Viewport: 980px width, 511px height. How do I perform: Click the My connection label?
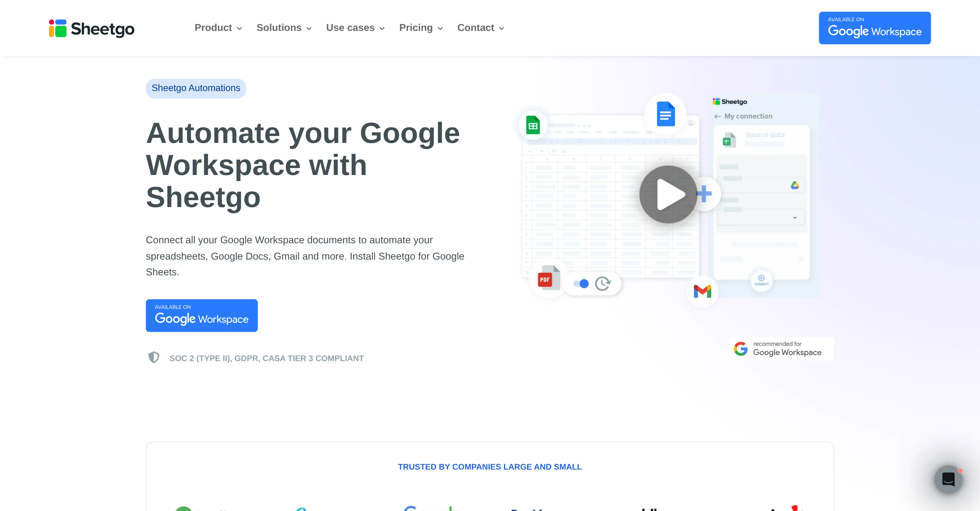748,116
